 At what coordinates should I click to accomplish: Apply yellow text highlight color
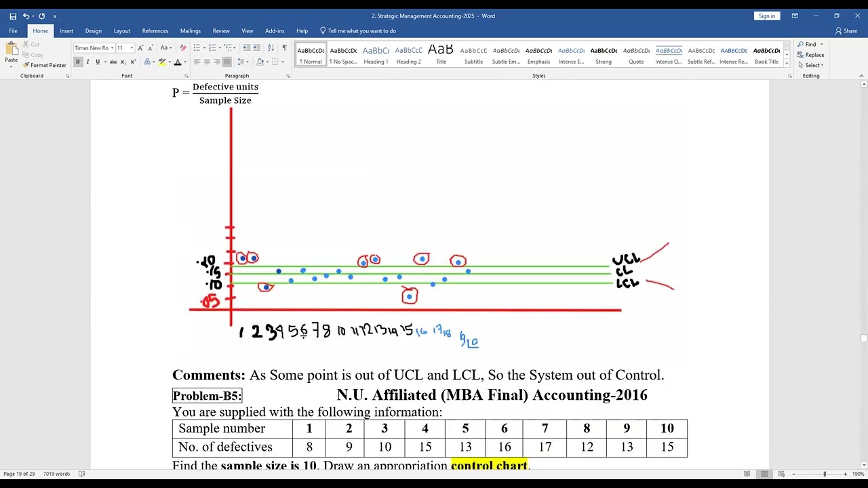coord(162,62)
